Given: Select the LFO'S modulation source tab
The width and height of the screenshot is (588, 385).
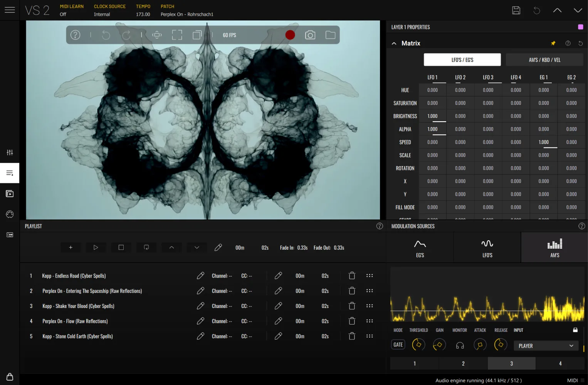Looking at the screenshot, I should (x=487, y=247).
